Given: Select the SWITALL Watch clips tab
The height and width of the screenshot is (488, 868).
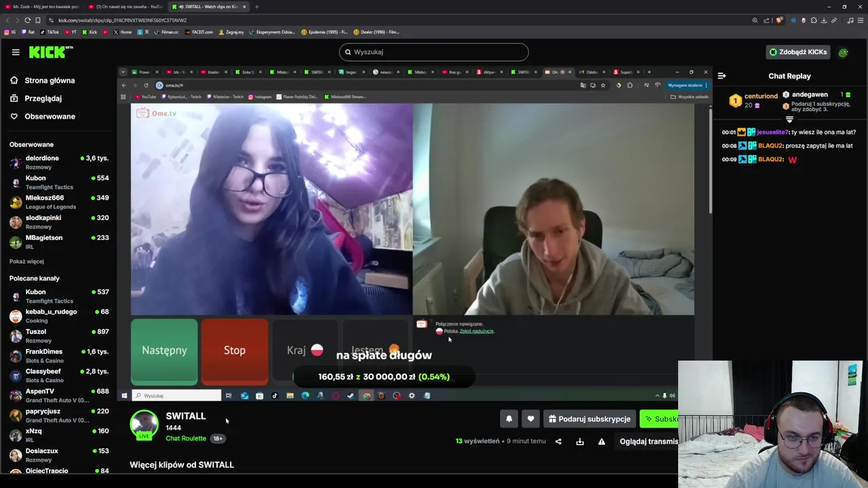Looking at the screenshot, I should click(210, 7).
